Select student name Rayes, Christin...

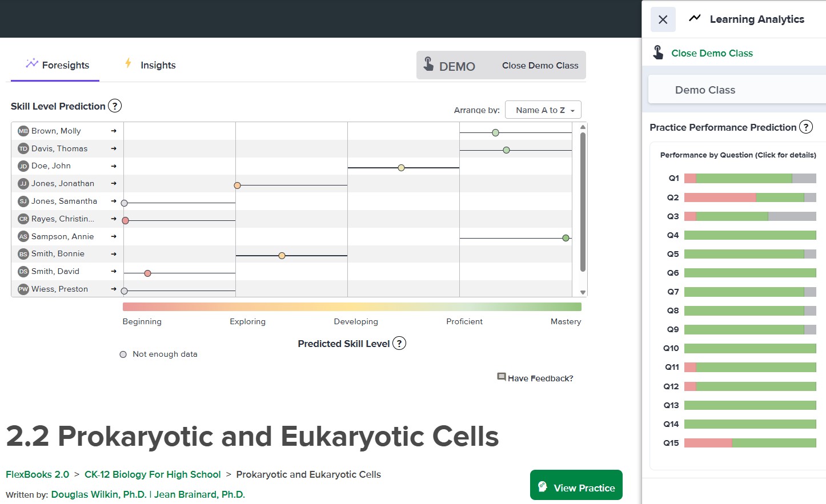point(63,219)
